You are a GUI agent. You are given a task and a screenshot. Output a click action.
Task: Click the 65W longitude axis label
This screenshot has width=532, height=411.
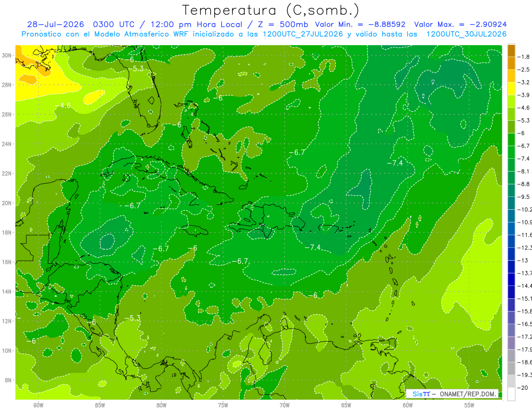click(x=346, y=405)
